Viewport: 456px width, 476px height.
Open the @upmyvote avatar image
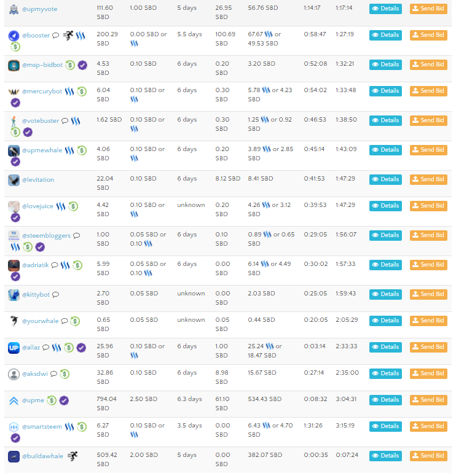coord(14,9)
